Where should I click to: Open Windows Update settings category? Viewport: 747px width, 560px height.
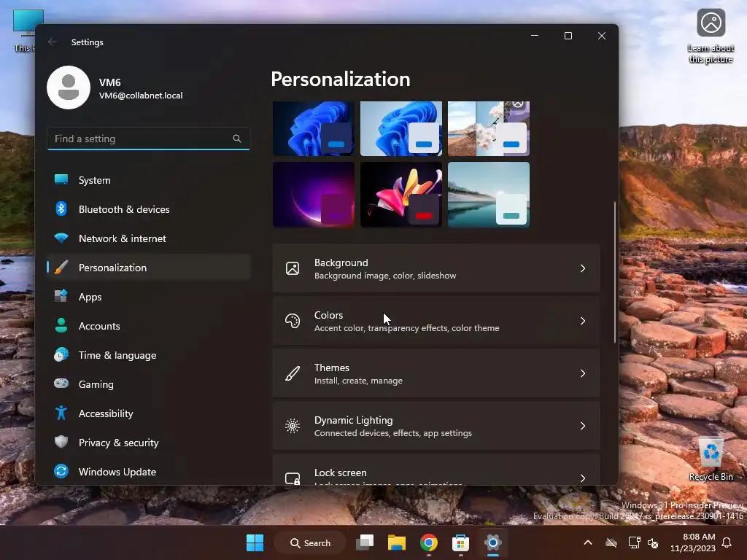click(149, 472)
